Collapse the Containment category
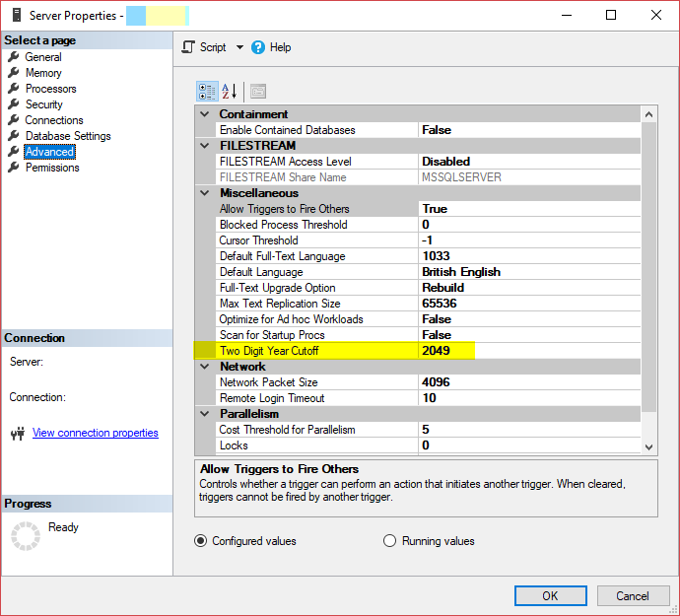Screen dimensions: 680x616 click(205, 114)
